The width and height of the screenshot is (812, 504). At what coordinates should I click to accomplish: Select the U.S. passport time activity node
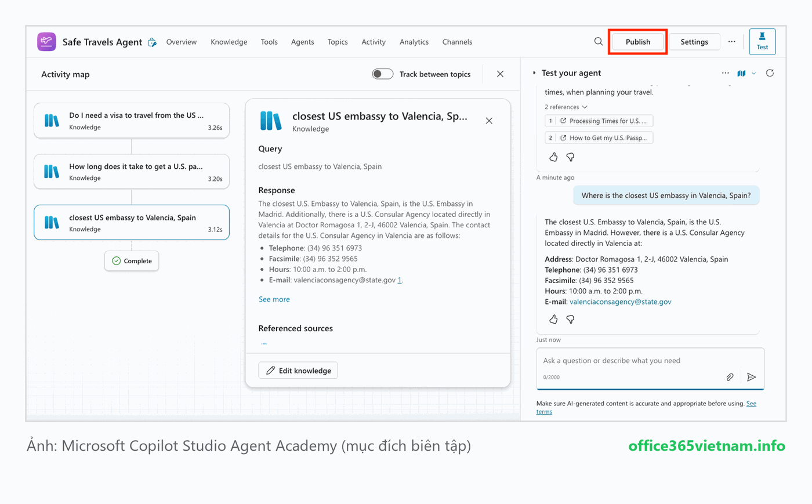[132, 172]
